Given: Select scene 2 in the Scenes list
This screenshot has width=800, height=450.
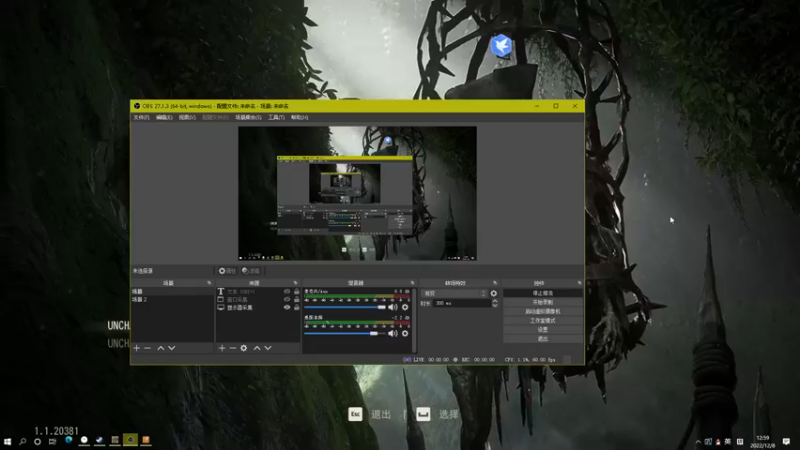Looking at the screenshot, I should point(172,299).
